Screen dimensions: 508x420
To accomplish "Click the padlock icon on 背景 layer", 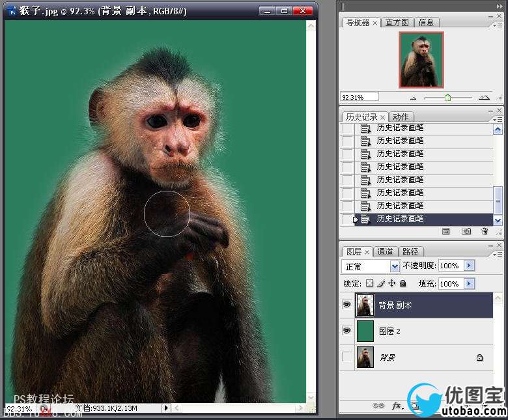I will click(x=479, y=357).
